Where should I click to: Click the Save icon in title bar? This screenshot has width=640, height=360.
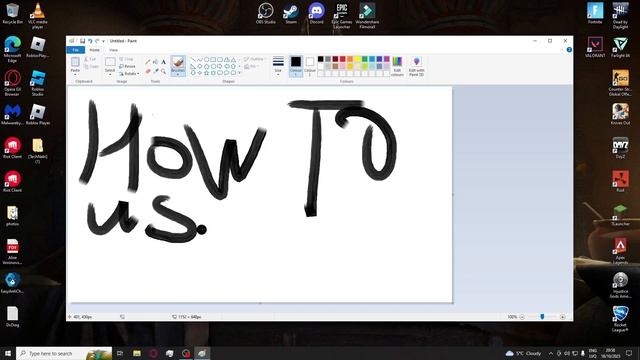[82, 41]
